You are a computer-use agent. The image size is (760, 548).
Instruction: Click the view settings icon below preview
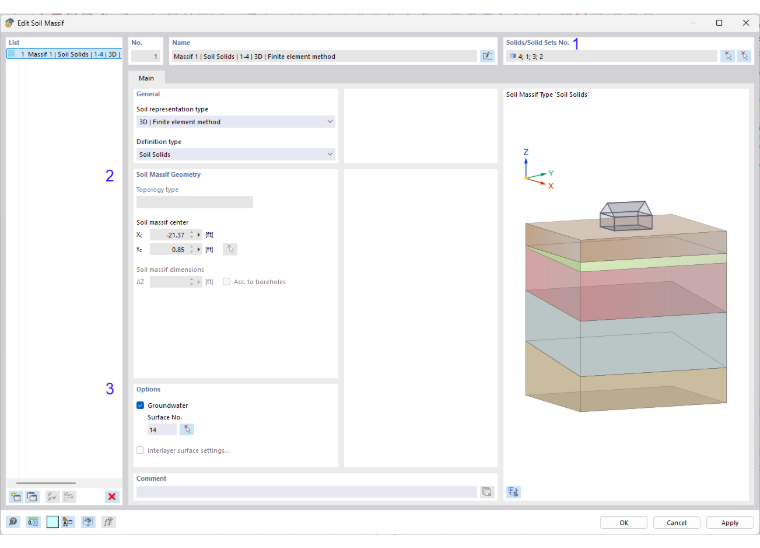tap(513, 492)
